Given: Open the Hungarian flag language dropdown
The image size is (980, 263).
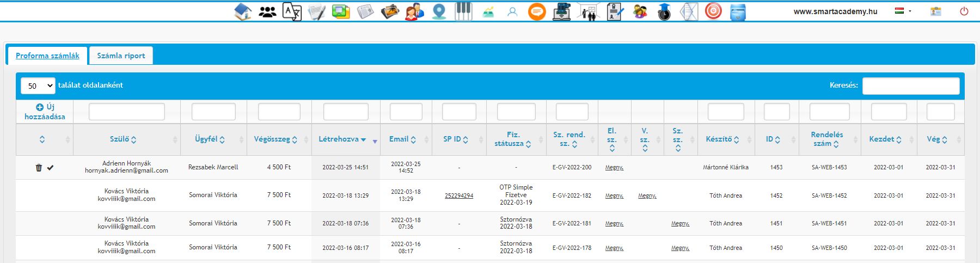Looking at the screenshot, I should tap(903, 11).
